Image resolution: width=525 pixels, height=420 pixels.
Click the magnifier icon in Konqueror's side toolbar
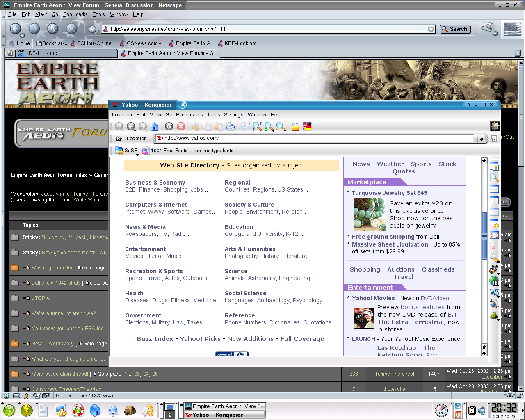click(494, 178)
